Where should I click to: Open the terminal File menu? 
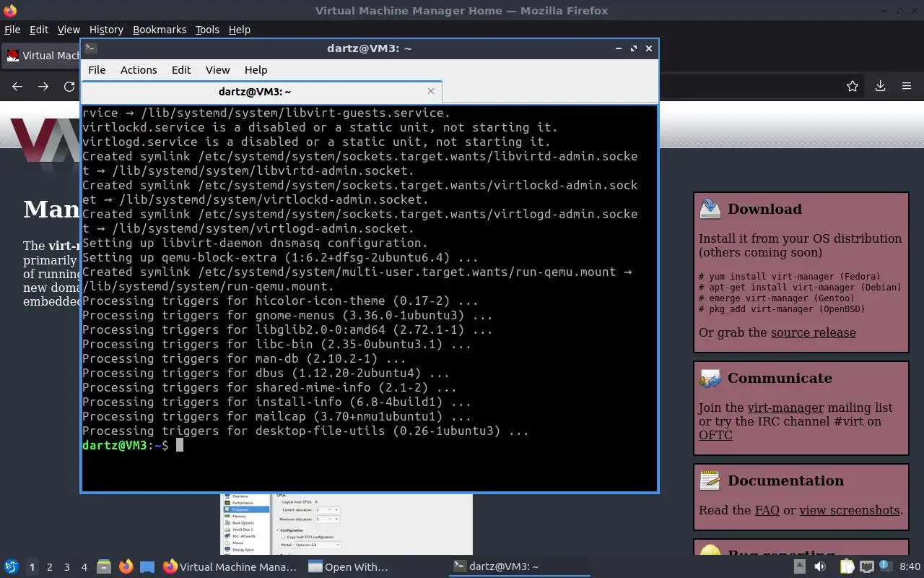[x=97, y=70]
